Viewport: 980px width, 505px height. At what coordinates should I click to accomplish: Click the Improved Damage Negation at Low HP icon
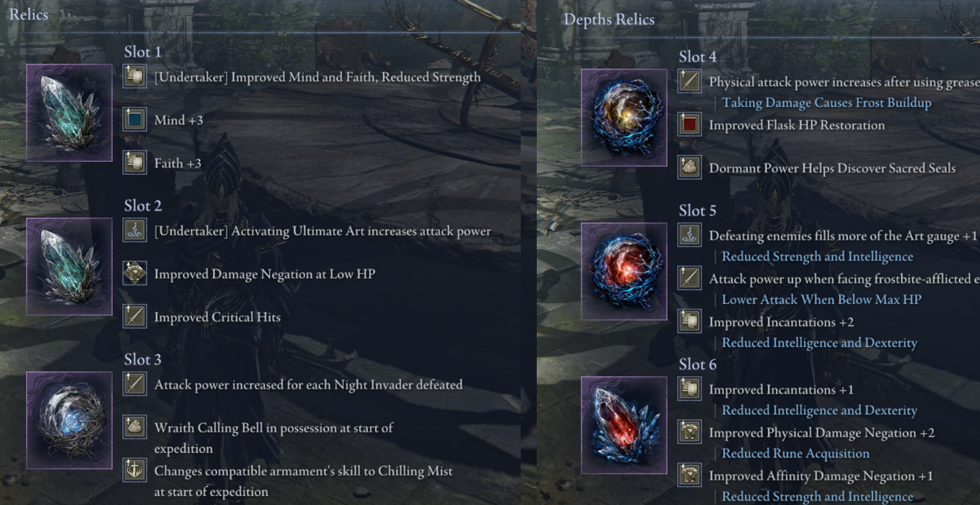134,273
